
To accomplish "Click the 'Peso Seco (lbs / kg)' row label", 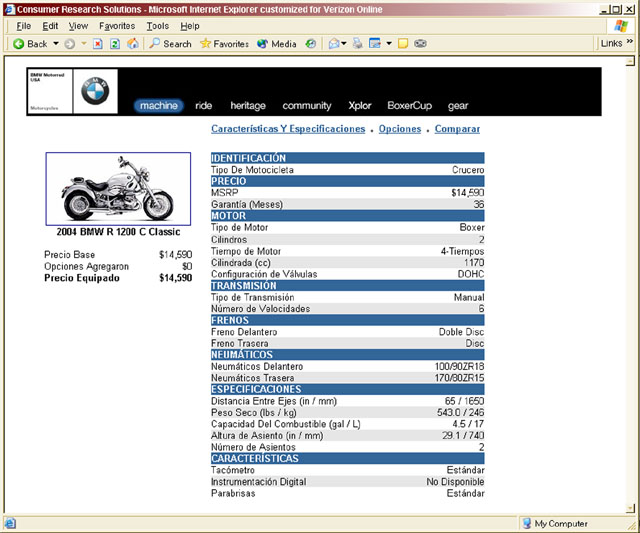I will coord(253,413).
